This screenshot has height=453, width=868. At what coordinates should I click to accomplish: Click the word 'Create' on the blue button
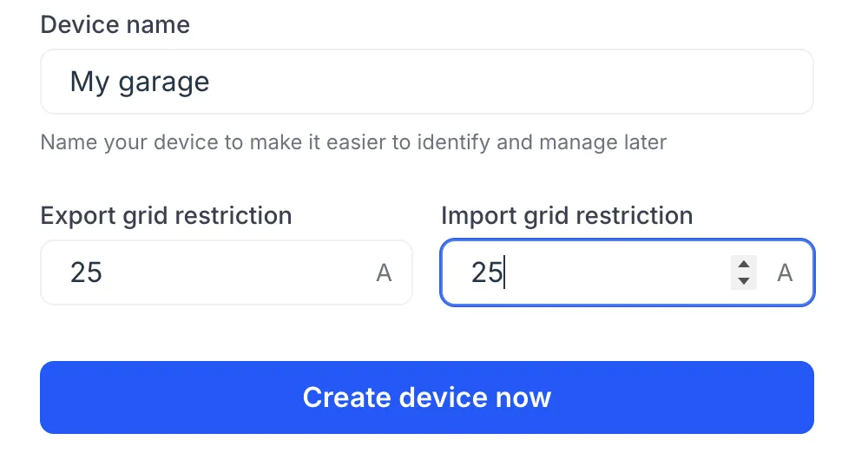(x=347, y=397)
